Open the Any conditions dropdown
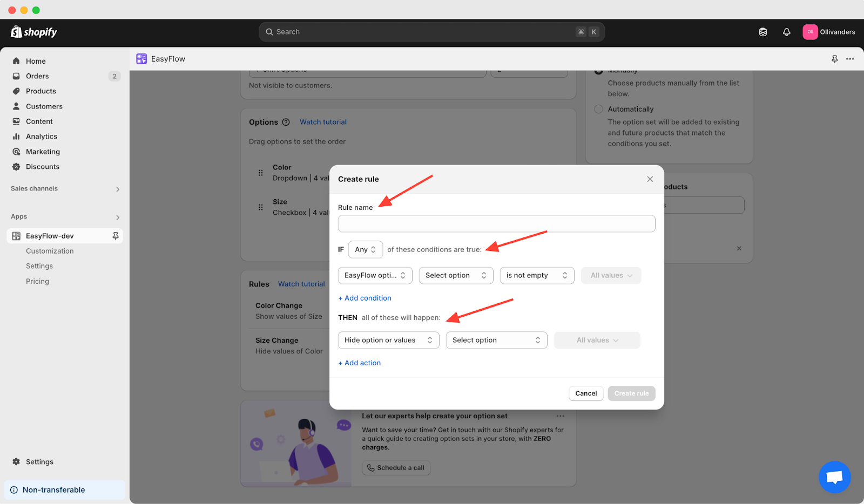The height and width of the screenshot is (504, 864). point(366,249)
